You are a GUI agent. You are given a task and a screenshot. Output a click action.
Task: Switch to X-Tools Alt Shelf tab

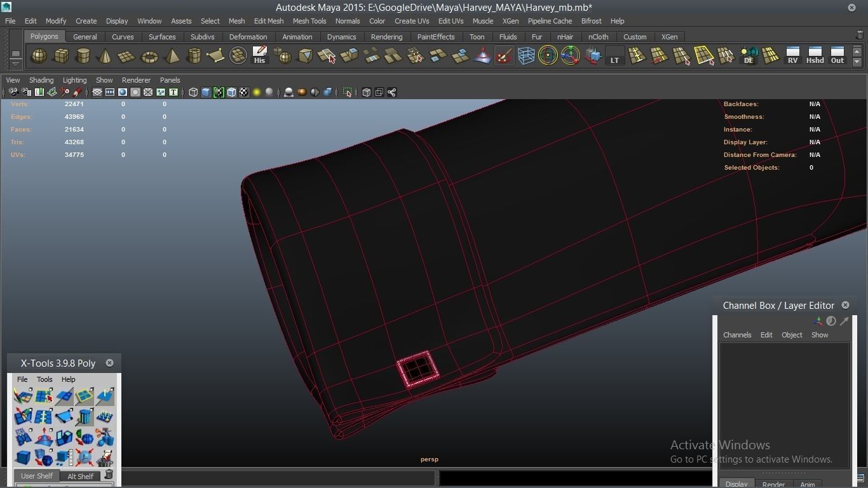click(80, 476)
